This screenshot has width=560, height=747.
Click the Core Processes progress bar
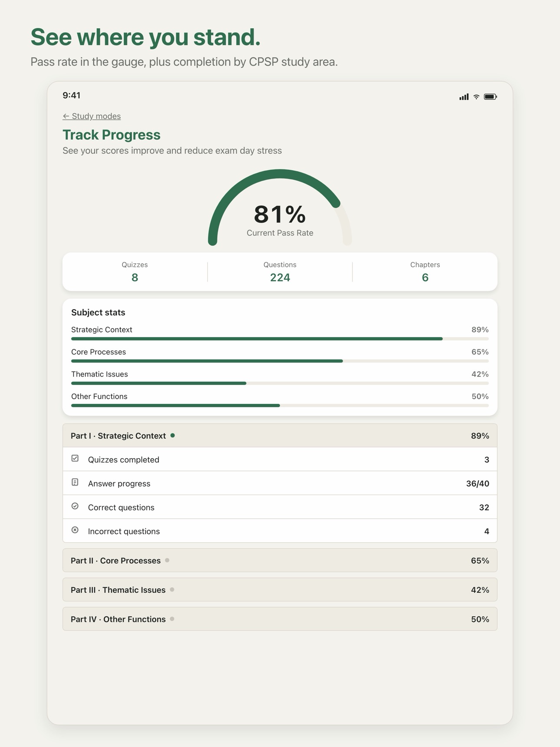tap(280, 361)
